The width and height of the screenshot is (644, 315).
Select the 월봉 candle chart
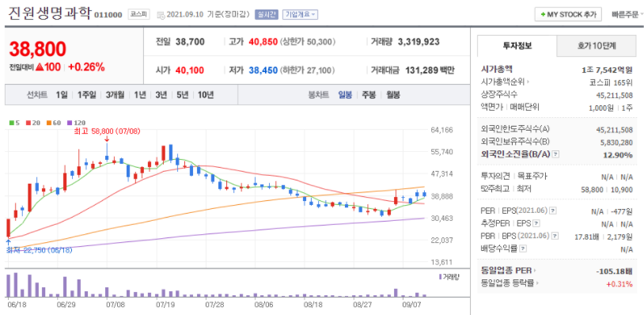pos(393,95)
